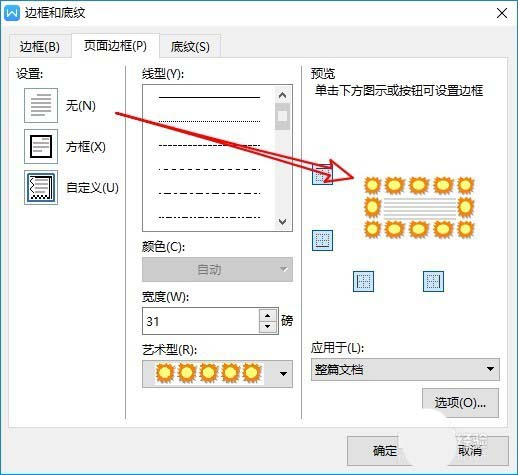
Task: Select the 无(N) no-border setting icon
Action: (x=41, y=105)
